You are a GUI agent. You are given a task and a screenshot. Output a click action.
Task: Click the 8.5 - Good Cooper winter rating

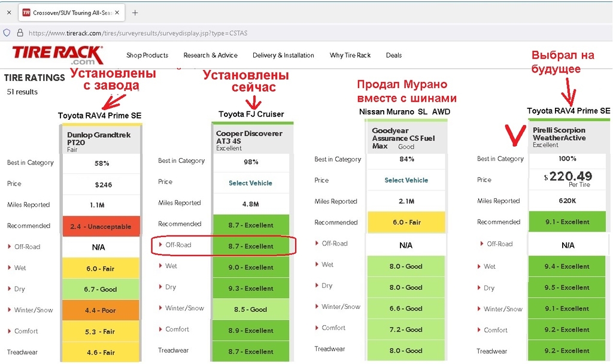point(251,310)
